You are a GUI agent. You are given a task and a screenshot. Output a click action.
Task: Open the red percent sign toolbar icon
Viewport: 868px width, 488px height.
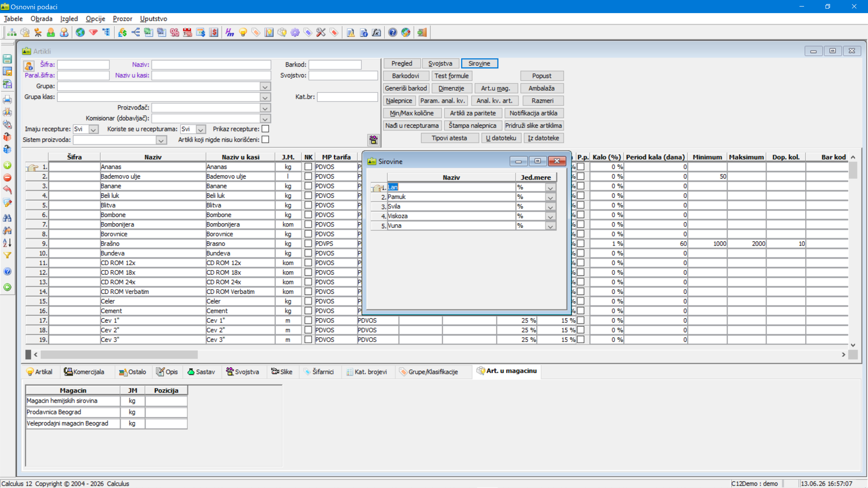(x=174, y=32)
